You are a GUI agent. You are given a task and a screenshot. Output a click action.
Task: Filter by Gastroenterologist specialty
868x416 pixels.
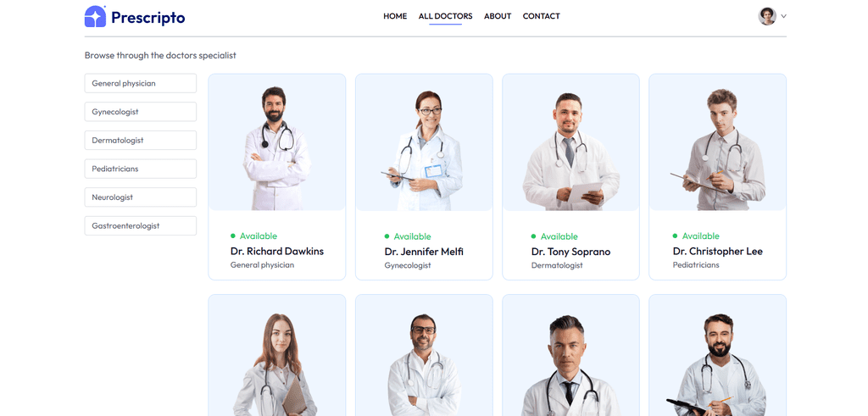[x=141, y=225]
